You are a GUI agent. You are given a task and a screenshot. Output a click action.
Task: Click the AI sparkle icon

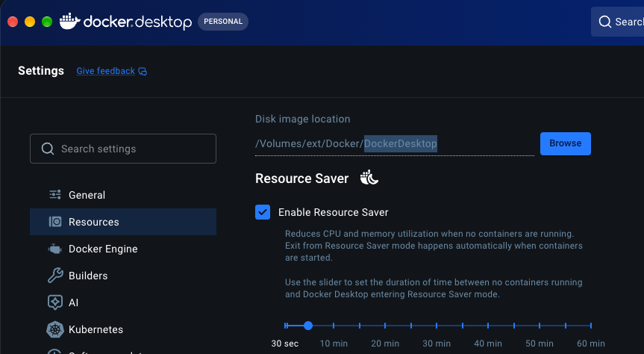(55, 302)
